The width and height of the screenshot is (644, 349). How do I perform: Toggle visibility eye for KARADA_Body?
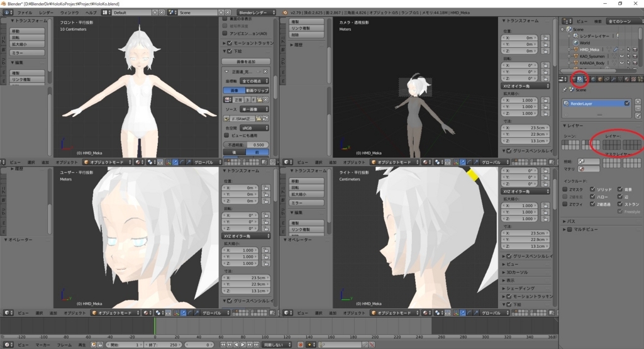(622, 63)
